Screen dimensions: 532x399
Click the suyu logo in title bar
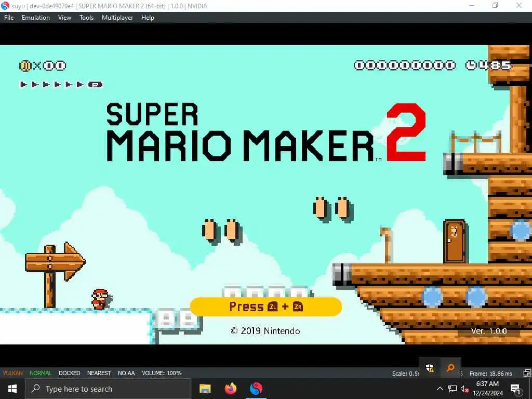5,6
